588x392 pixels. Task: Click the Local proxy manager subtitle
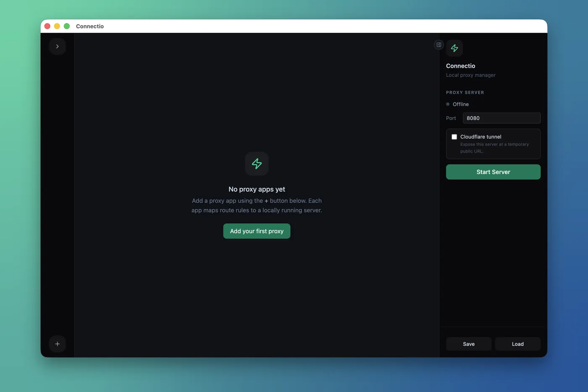point(471,75)
